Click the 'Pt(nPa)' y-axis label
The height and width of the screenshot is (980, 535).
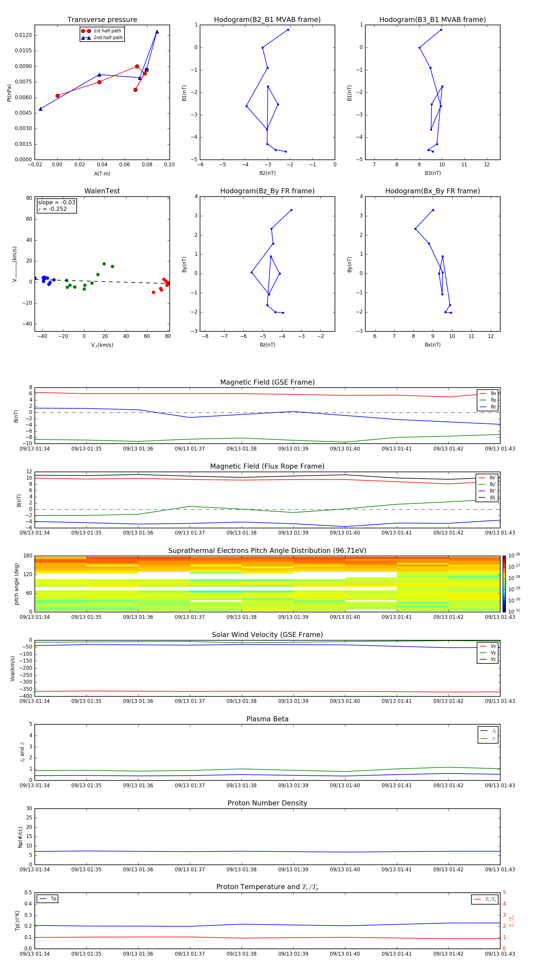(x=9, y=92)
